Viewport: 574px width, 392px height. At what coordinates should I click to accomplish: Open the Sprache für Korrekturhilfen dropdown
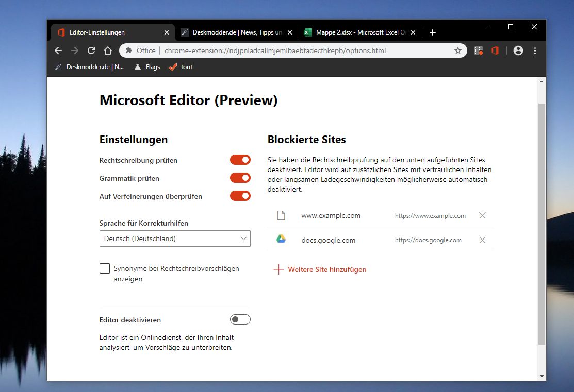(x=175, y=238)
